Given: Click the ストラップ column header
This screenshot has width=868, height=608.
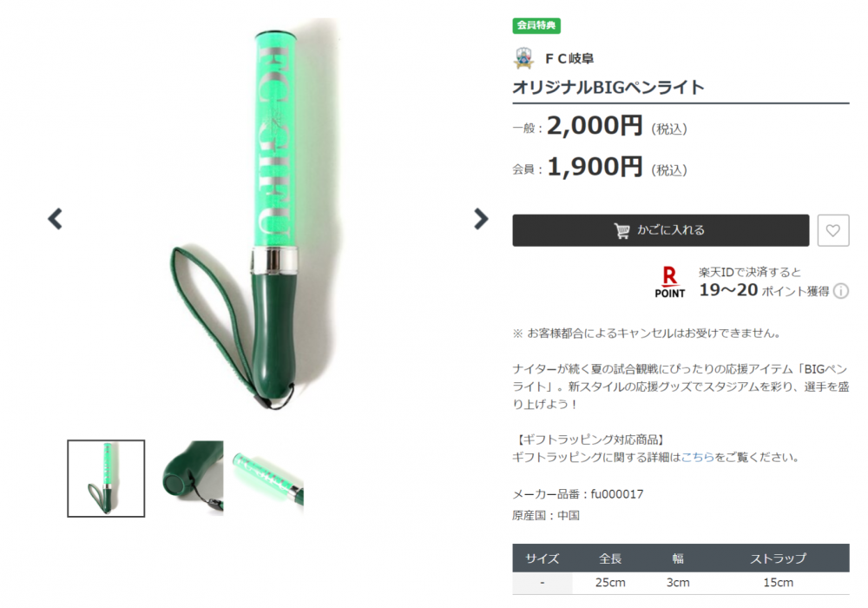Looking at the screenshot, I should click(779, 558).
